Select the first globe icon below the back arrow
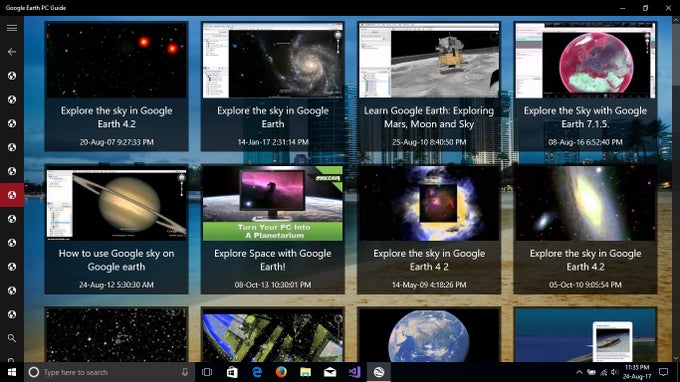Image resolution: width=680 pixels, height=382 pixels. coord(12,76)
